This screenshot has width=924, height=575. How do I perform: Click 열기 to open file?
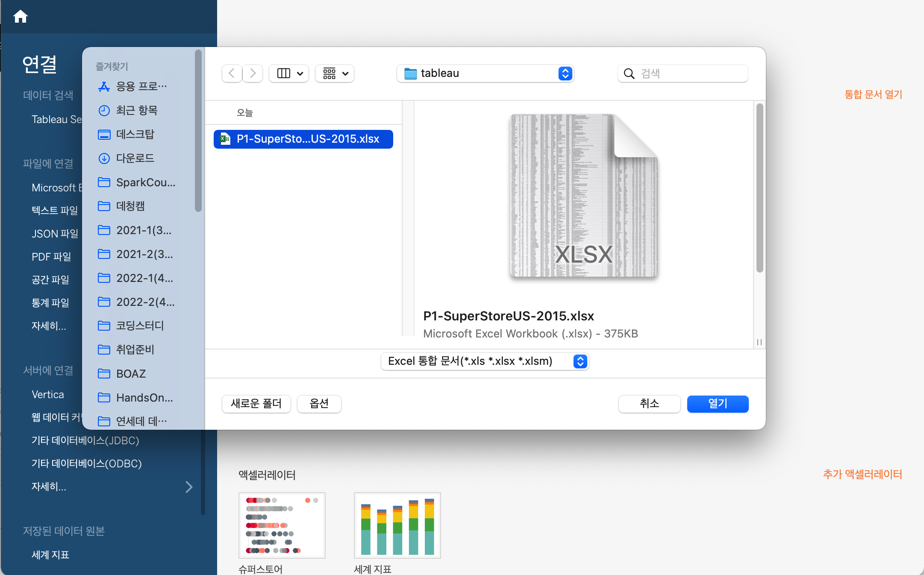(718, 404)
